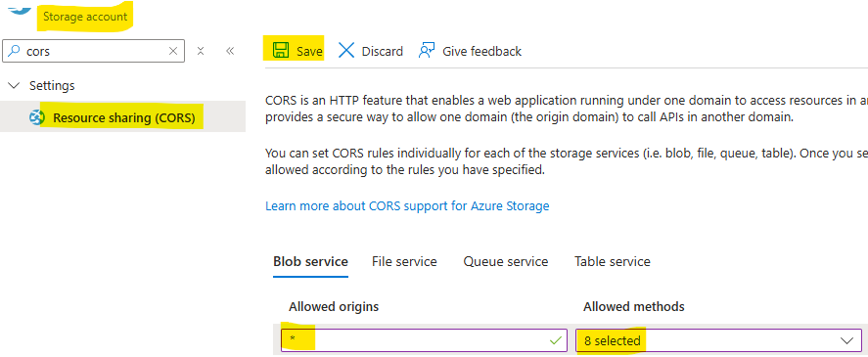
Task: Click the Discard X icon
Action: [x=346, y=51]
